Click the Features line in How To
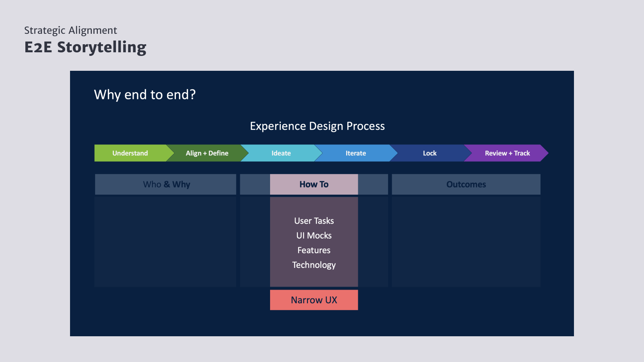The height and width of the screenshot is (362, 644). click(x=314, y=250)
